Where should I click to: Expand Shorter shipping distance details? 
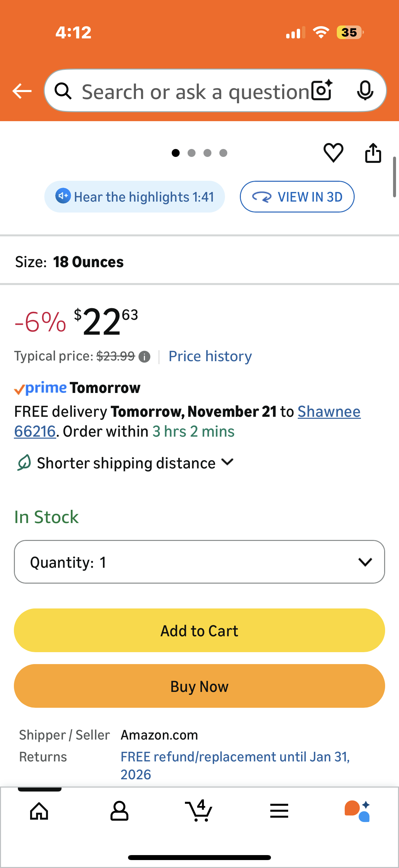click(x=126, y=463)
